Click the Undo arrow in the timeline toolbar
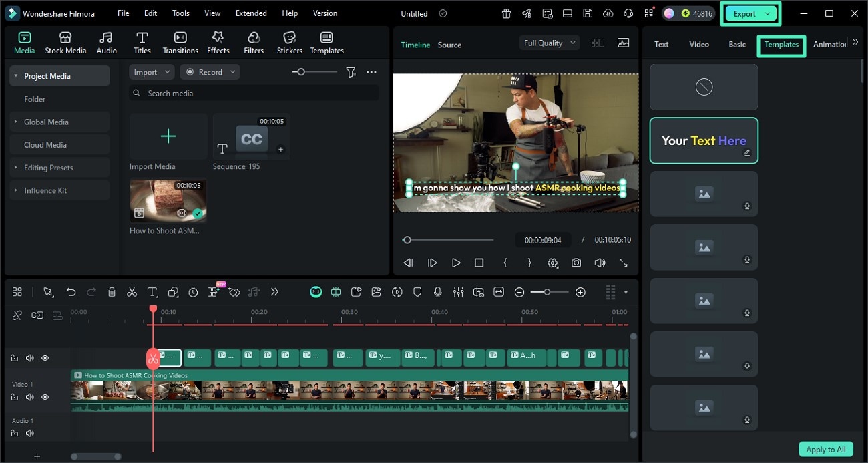This screenshot has height=463, width=868. point(71,292)
